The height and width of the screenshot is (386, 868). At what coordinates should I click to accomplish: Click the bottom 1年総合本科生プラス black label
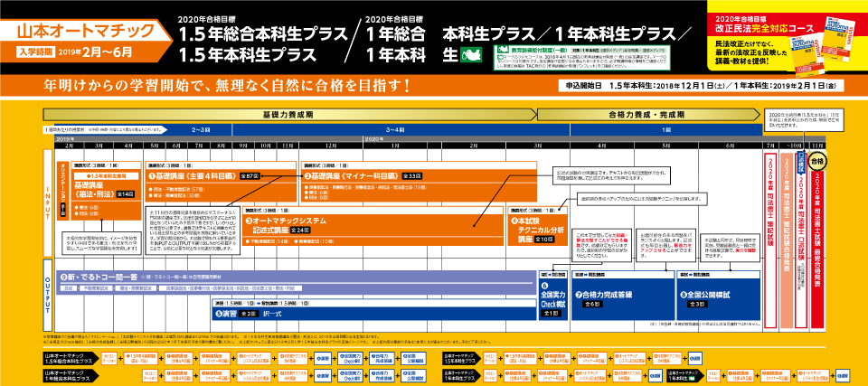(73, 374)
